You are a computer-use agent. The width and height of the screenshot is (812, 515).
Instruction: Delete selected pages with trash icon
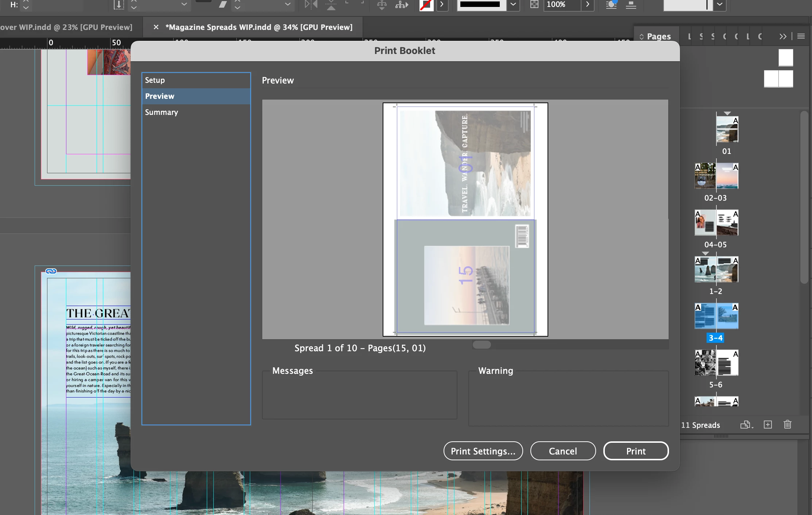[788, 425]
